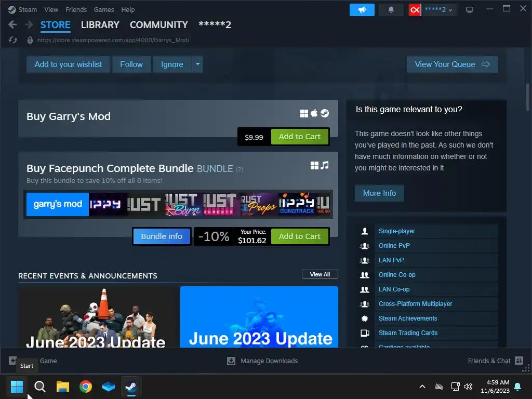Expand the Ignore dropdown arrow
Image resolution: width=532 pixels, height=399 pixels.
197,64
